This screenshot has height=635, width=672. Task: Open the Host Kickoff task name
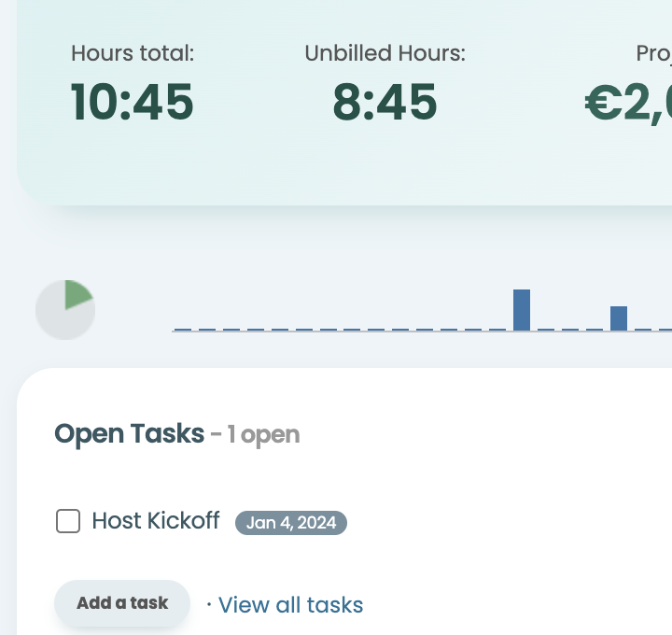(155, 521)
